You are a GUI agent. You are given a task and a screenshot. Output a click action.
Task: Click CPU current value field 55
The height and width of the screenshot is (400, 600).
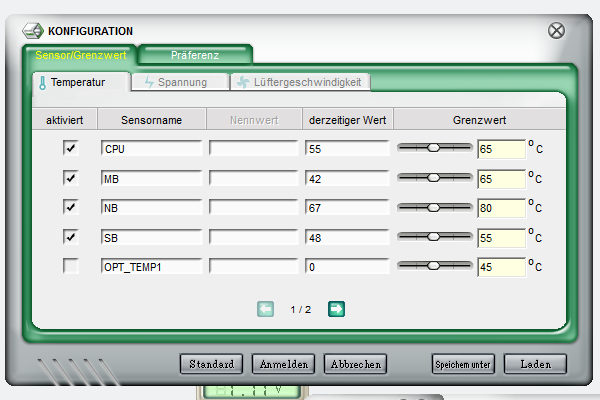347,149
